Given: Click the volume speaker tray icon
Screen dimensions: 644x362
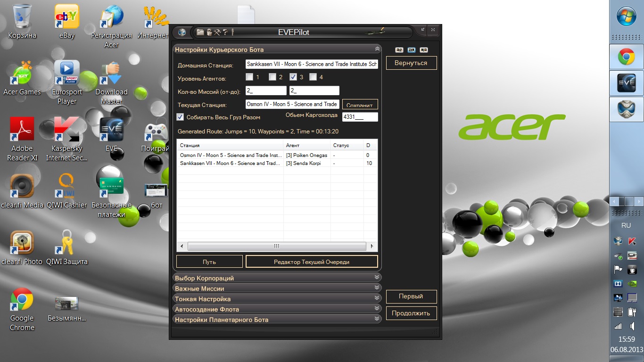Looking at the screenshot, I should (x=633, y=326).
